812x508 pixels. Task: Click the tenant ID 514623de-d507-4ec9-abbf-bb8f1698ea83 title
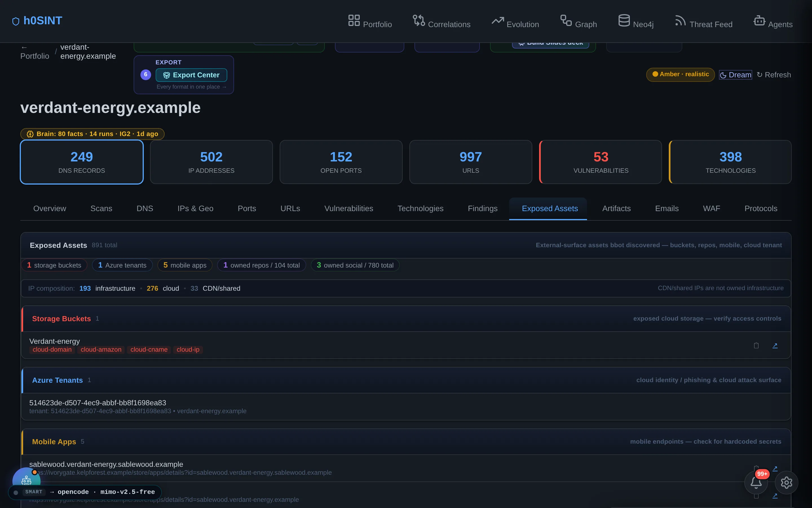coord(98,402)
